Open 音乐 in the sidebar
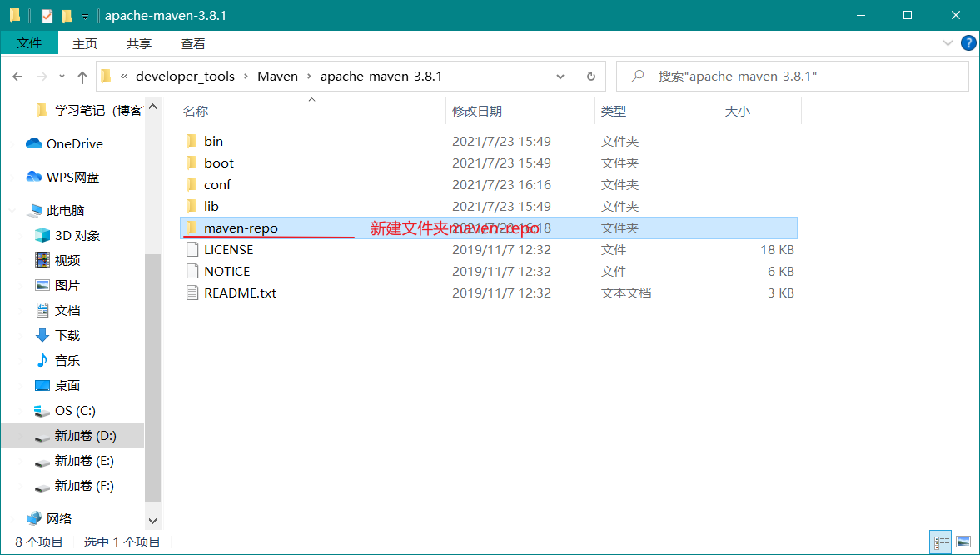This screenshot has width=980, height=555. tap(67, 360)
